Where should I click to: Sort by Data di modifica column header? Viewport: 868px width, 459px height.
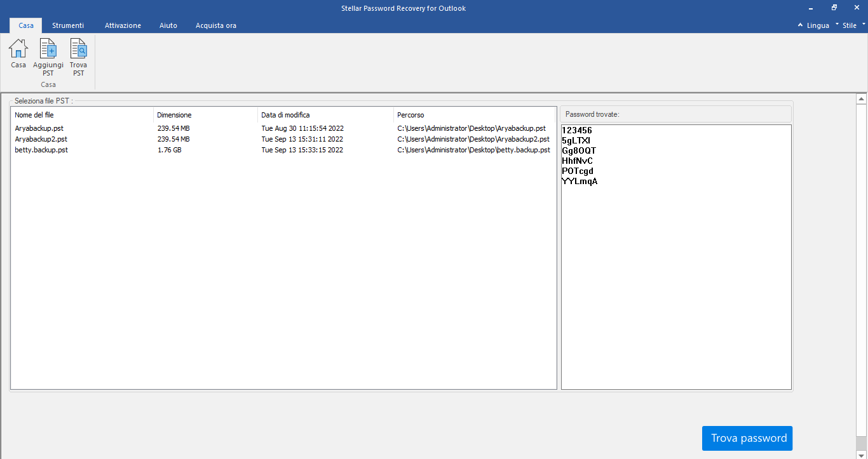(326, 115)
